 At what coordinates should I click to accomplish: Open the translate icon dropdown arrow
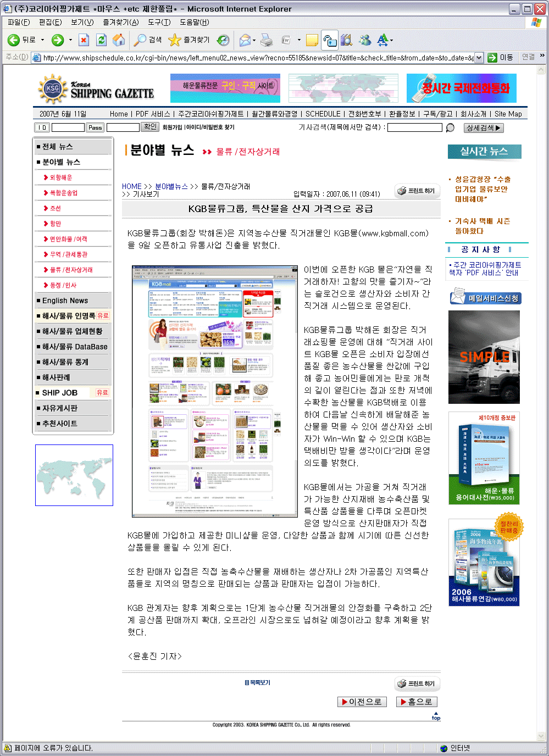pos(391,40)
